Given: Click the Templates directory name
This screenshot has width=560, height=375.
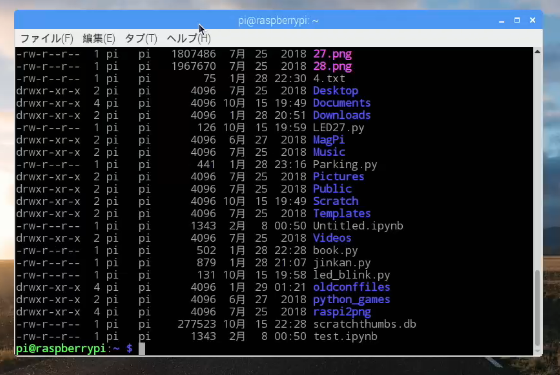Looking at the screenshot, I should [x=342, y=214].
